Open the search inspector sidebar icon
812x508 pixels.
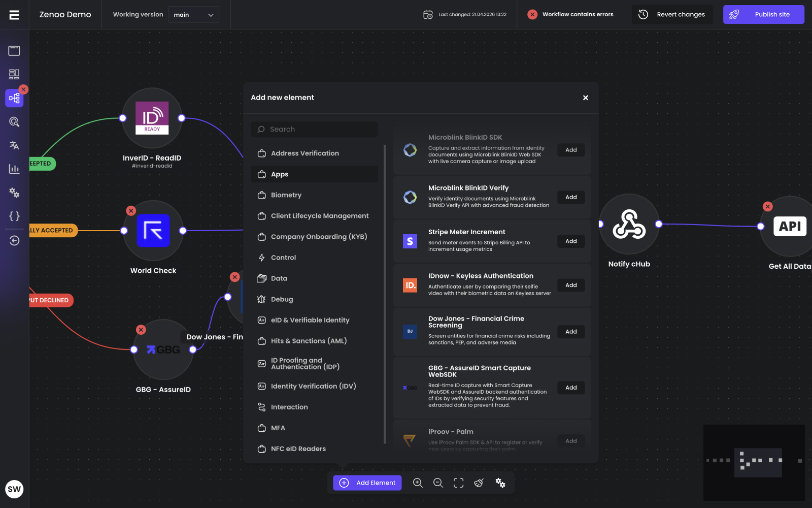coord(14,122)
